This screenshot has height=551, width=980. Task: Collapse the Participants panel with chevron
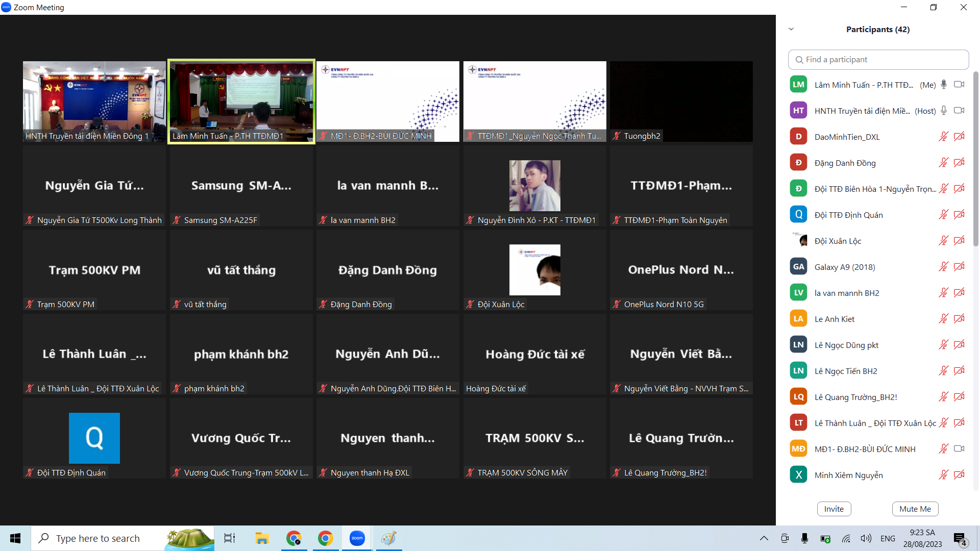coord(791,29)
